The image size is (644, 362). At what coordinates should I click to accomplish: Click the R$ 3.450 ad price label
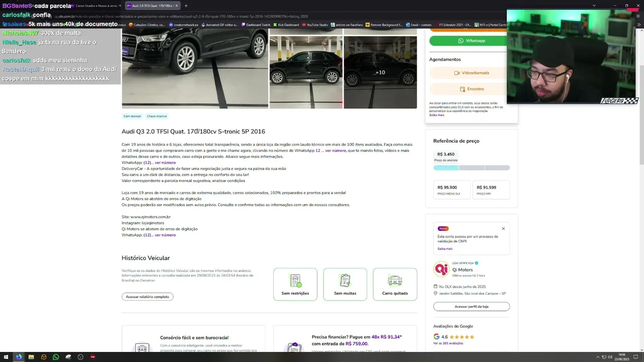[446, 154]
